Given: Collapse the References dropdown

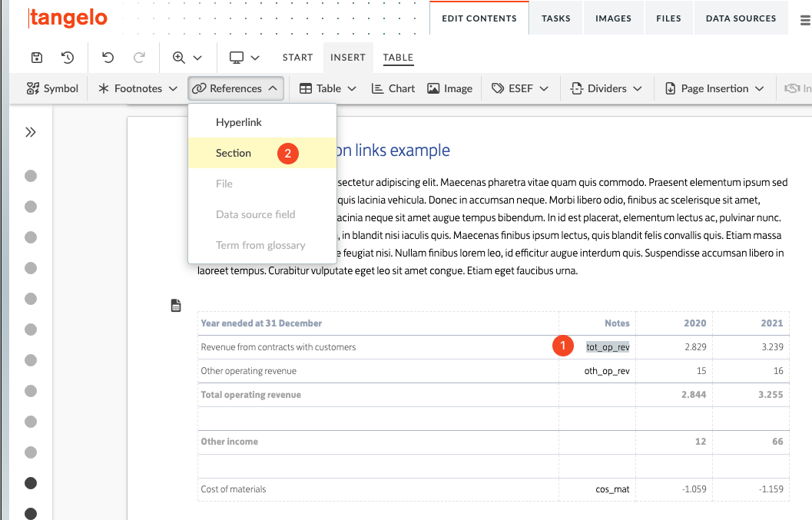Looking at the screenshot, I should [236, 88].
